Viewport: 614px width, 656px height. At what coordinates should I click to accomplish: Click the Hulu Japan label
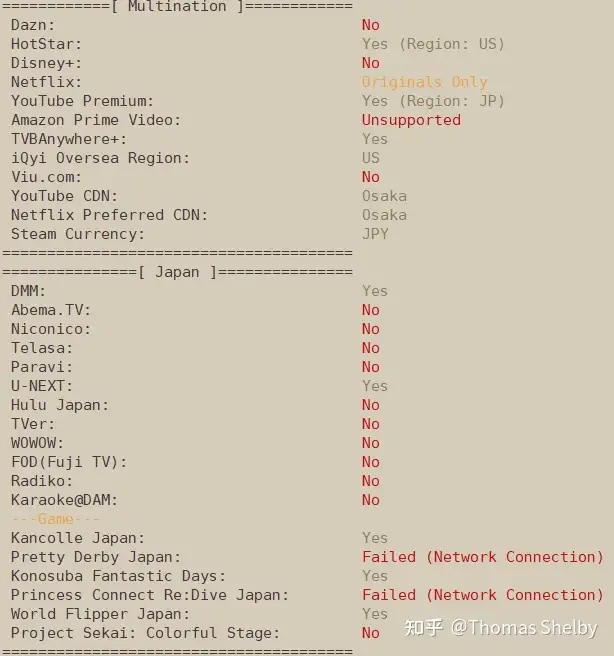click(x=60, y=405)
